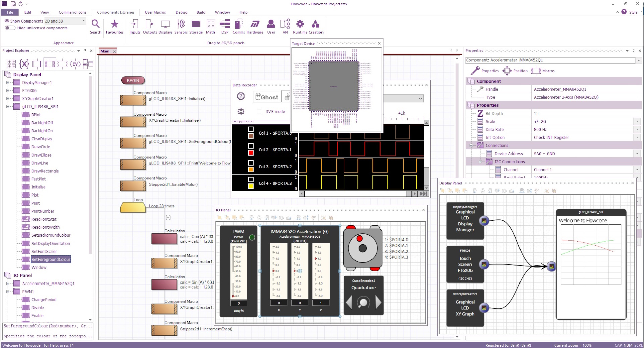
Task: Open the Show Components dropdown
Action: 83,21
